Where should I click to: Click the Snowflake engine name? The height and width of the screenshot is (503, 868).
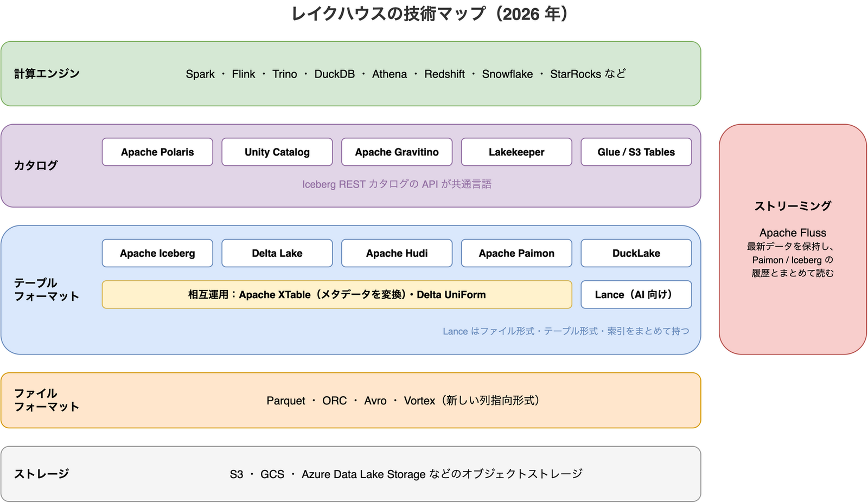point(507,74)
